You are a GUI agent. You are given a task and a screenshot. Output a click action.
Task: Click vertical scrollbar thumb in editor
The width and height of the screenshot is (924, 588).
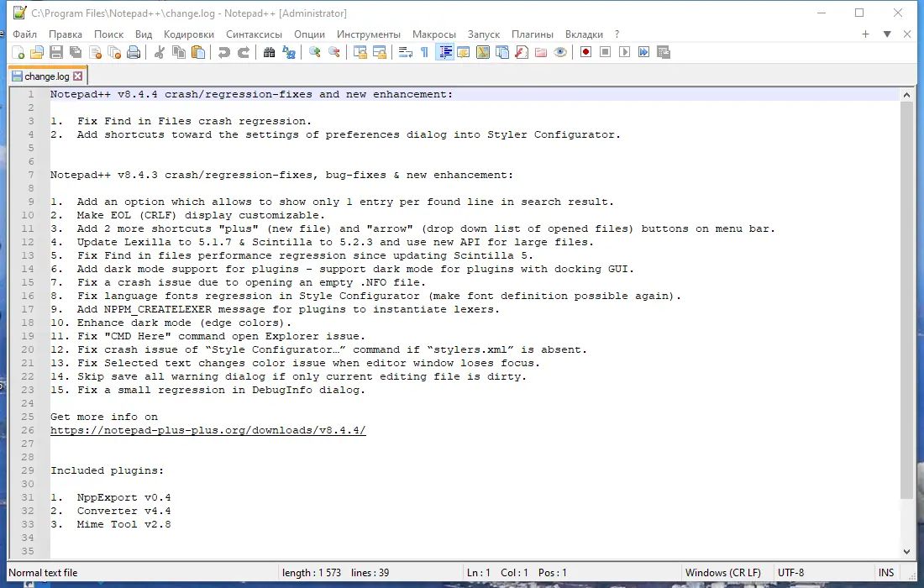(x=906, y=300)
